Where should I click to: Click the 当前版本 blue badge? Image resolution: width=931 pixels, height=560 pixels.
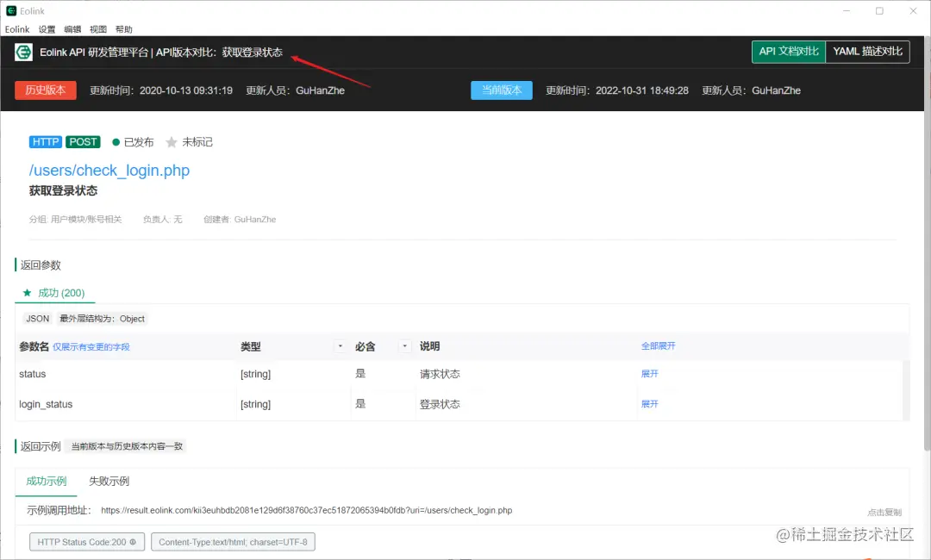tap(502, 90)
